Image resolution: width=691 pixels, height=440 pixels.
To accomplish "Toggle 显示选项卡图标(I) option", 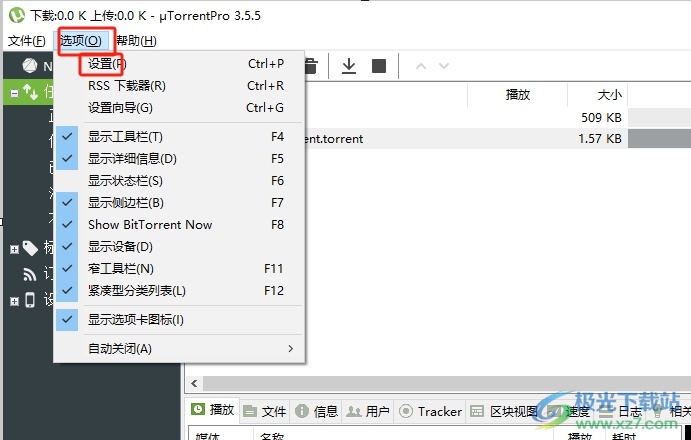I will coord(179,320).
